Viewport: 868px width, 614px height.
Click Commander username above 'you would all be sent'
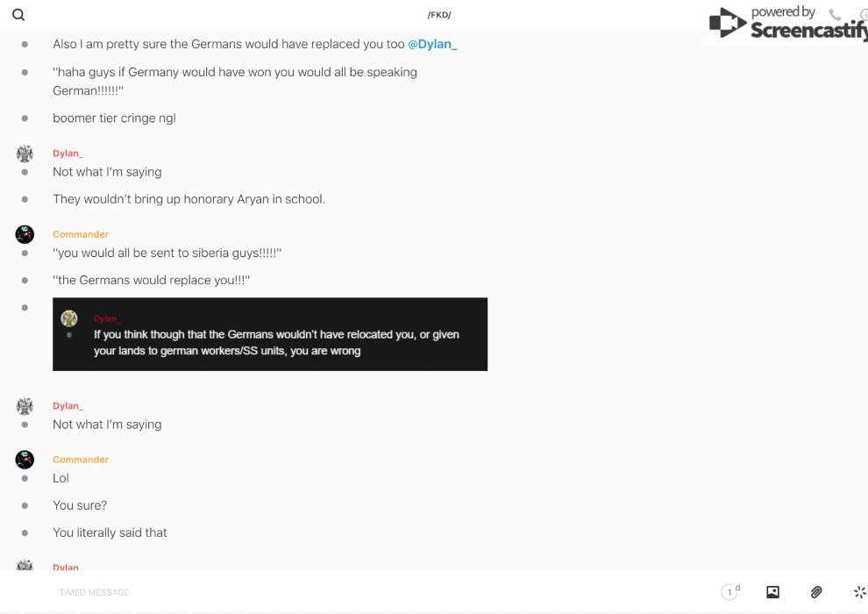[81, 234]
